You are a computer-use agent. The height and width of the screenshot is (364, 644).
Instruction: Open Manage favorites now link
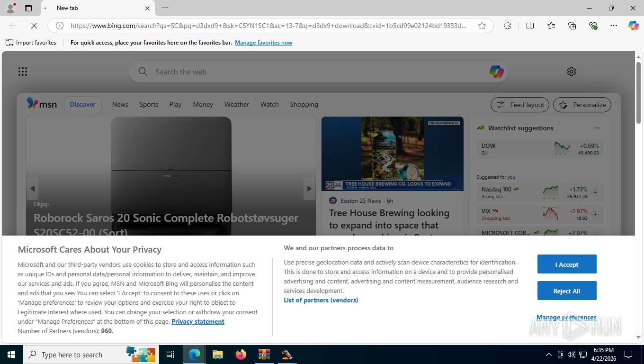click(x=263, y=43)
